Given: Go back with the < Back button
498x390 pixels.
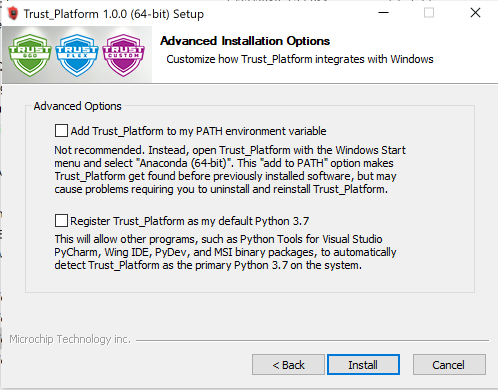Looking at the screenshot, I should [288, 365].
